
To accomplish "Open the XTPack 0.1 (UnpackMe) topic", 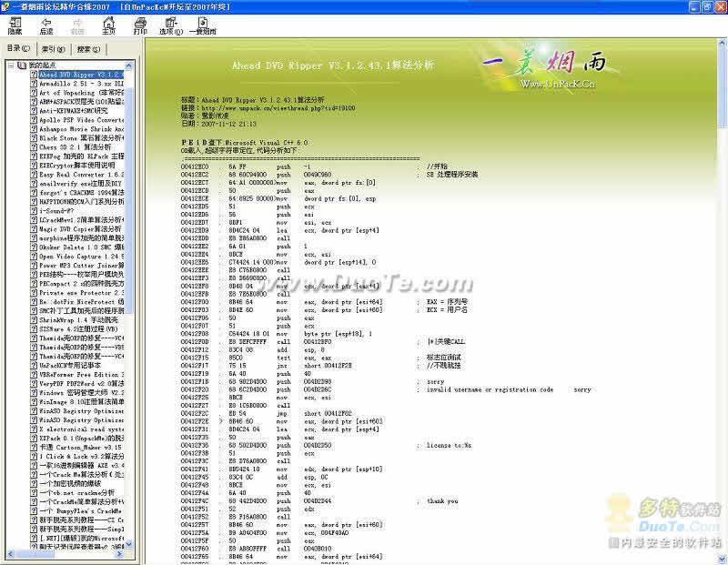I will tap(81, 439).
